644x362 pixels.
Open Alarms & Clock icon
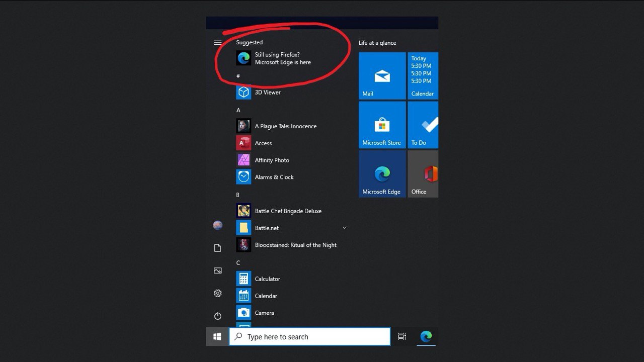point(244,177)
